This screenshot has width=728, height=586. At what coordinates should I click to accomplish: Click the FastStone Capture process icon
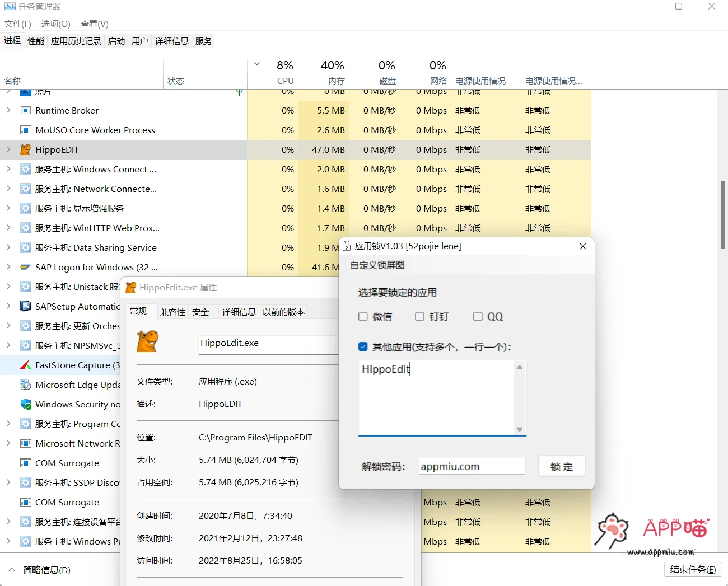[x=25, y=365]
